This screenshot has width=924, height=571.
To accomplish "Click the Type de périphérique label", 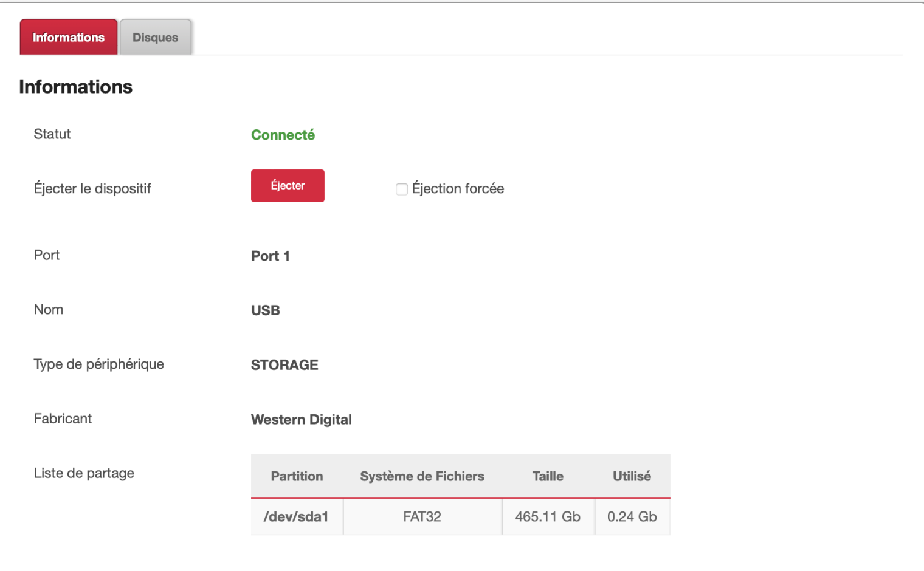I will [x=99, y=364].
